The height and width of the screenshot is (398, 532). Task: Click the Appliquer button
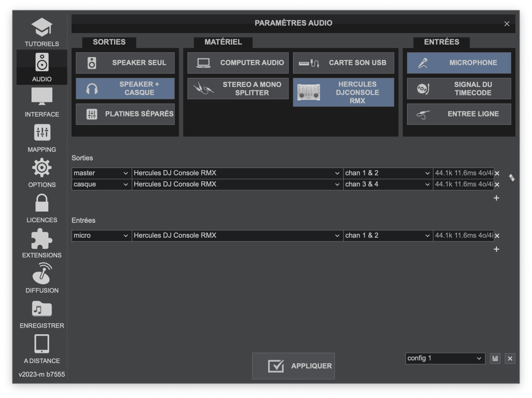(293, 366)
